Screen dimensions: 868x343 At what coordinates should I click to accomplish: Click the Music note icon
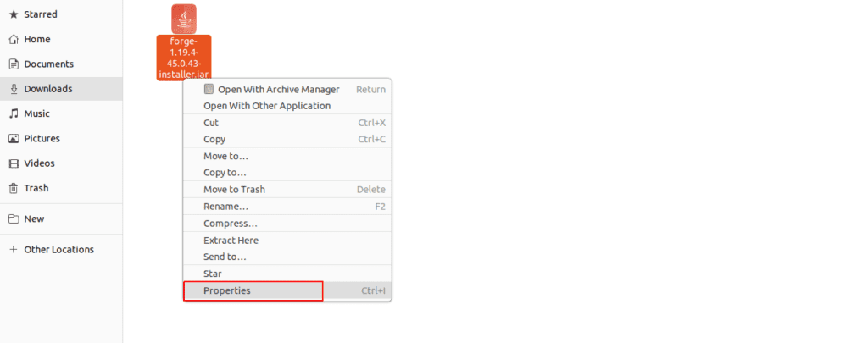point(14,113)
